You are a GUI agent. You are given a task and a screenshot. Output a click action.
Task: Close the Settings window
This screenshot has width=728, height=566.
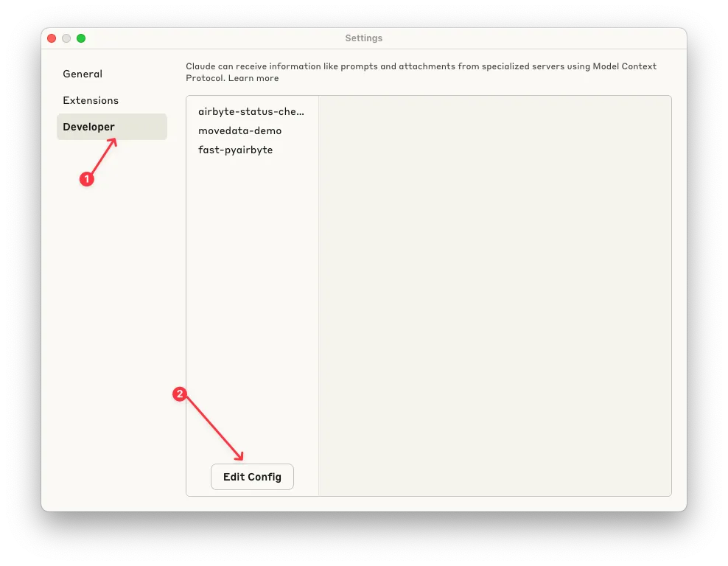coord(52,38)
